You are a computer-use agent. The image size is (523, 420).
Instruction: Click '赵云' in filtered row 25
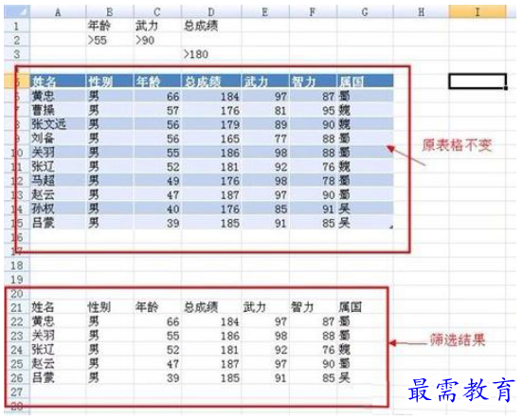click(x=58, y=364)
